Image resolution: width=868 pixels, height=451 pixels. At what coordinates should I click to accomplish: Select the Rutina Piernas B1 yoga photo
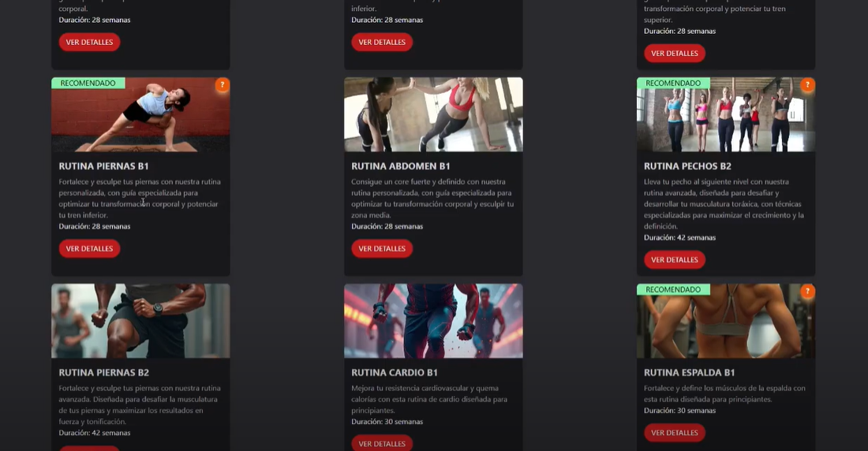click(x=140, y=114)
